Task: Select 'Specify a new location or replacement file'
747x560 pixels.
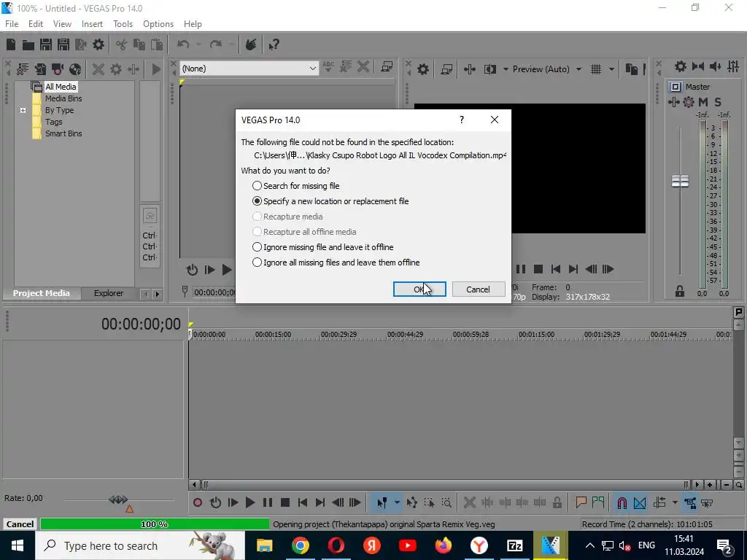Action: tap(330, 201)
